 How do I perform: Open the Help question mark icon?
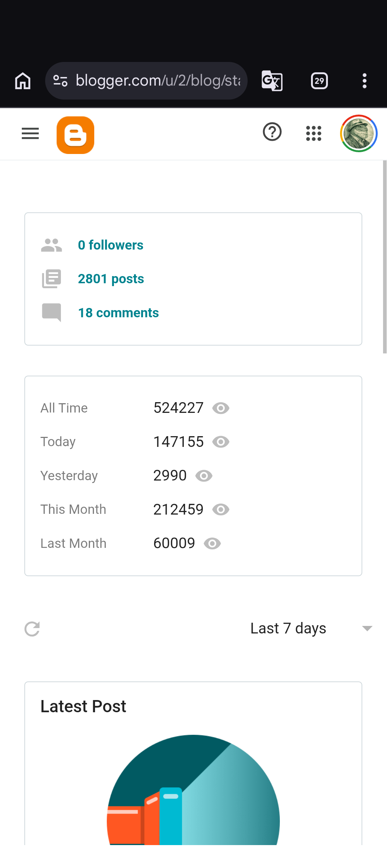(x=272, y=132)
